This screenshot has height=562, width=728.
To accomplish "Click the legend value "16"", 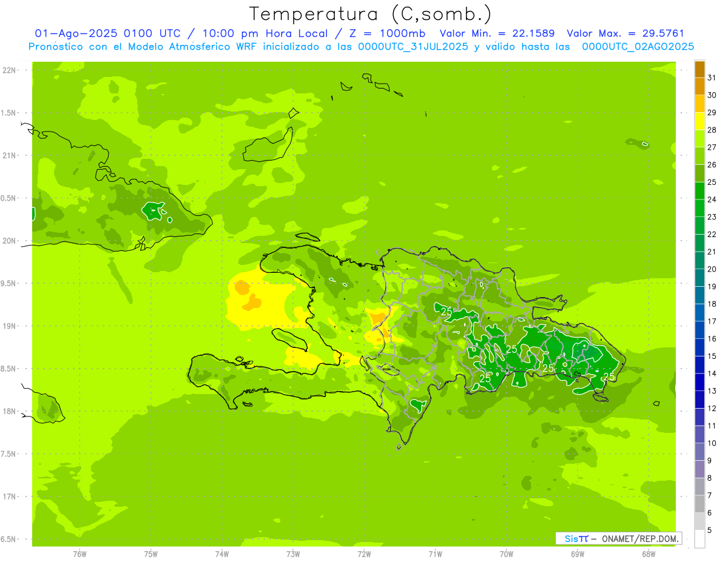I will coord(712,339).
